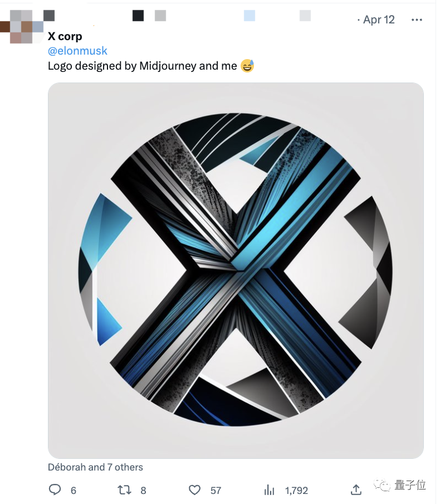The image size is (440, 504).
Task: Open the @elonmusk profile handle link
Action: coord(77,51)
